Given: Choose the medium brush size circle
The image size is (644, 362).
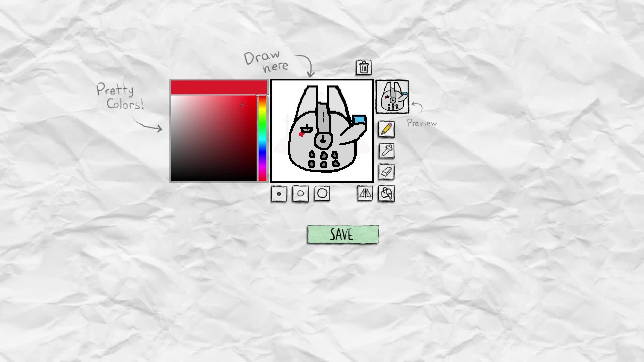Looking at the screenshot, I should (301, 193).
